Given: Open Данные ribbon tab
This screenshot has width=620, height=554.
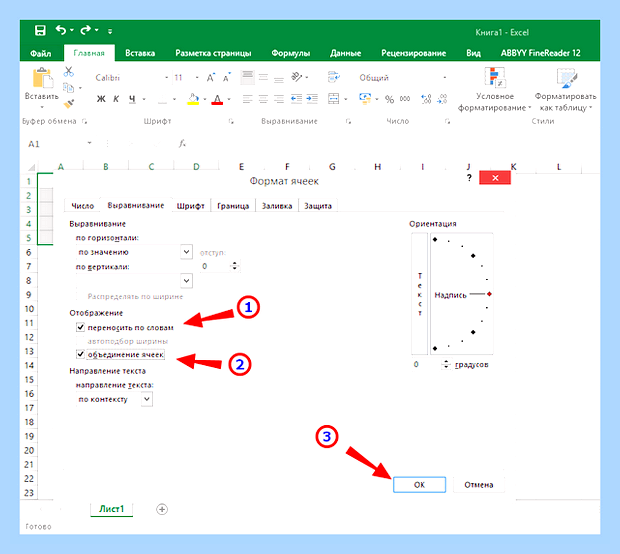Looking at the screenshot, I should (x=346, y=53).
